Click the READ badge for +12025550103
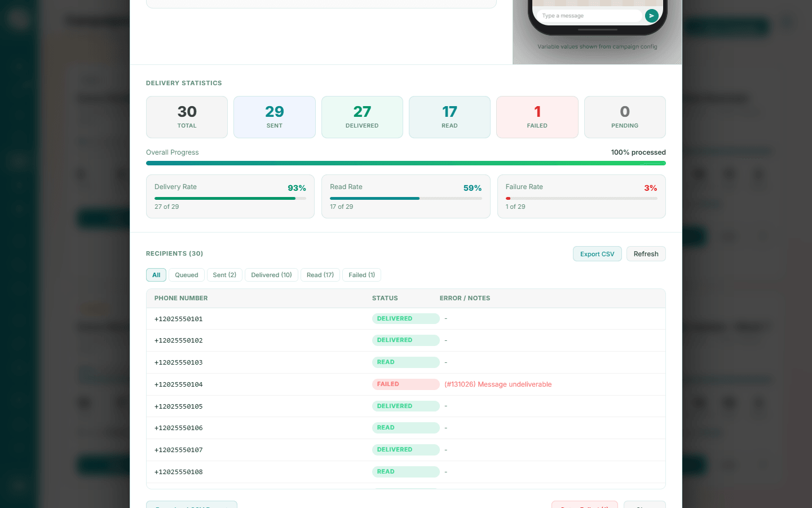The image size is (812, 508). [405, 362]
